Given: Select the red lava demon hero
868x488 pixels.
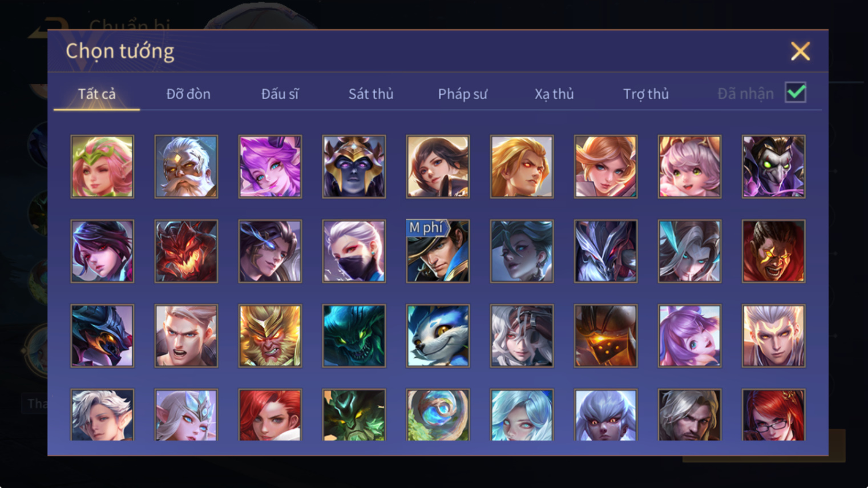Looking at the screenshot, I should [x=186, y=251].
